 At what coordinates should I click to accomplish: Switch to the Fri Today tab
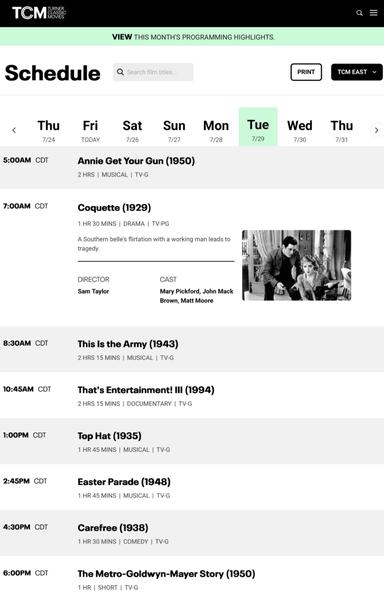[x=90, y=130]
